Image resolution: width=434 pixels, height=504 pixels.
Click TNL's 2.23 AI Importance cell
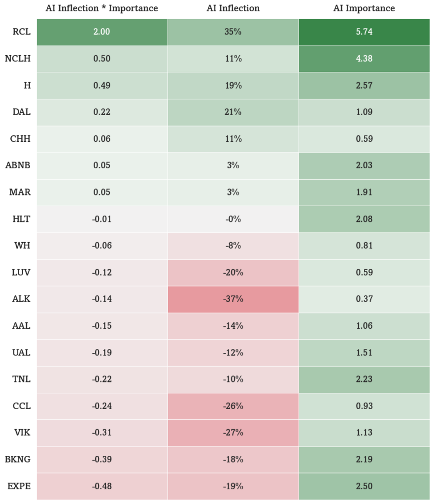364,379
